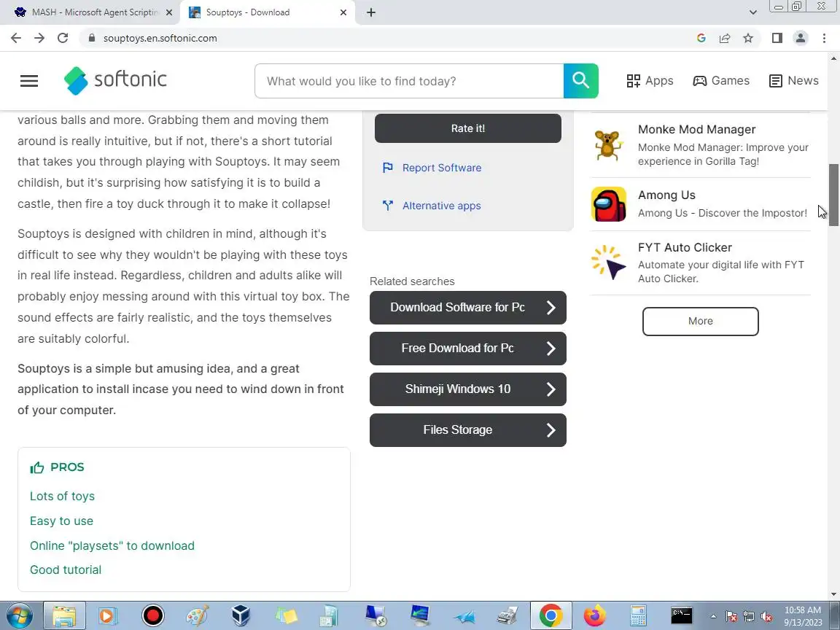
Task: Open Shimeji Windows 10 related search
Action: (x=467, y=389)
